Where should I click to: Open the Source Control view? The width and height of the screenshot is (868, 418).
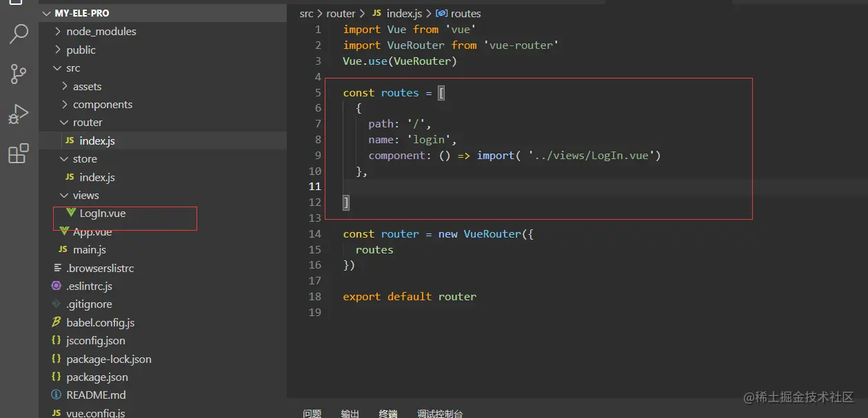point(19,74)
